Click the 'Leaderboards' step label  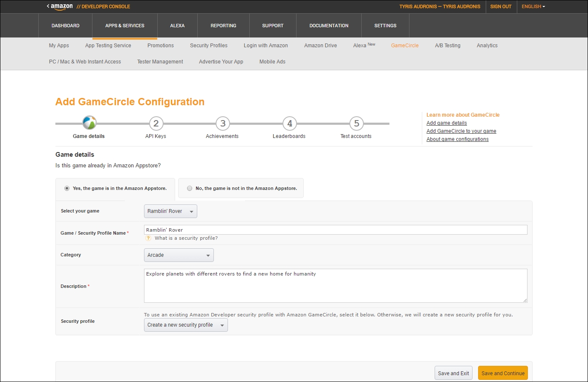point(289,136)
